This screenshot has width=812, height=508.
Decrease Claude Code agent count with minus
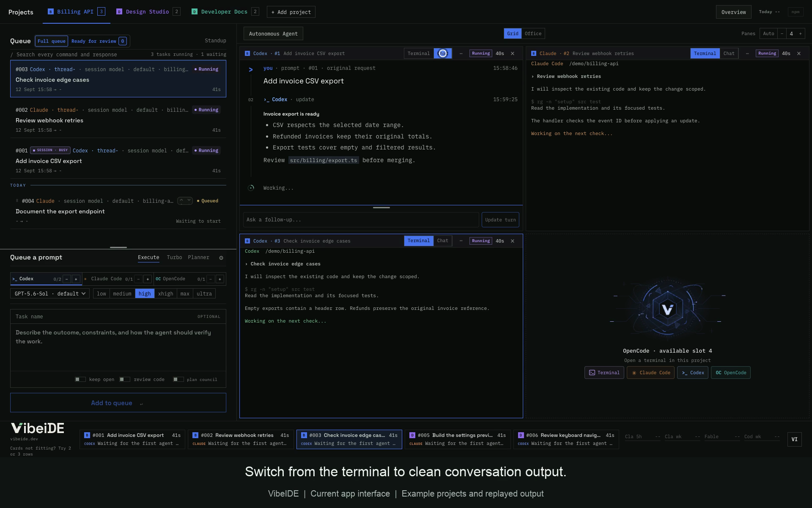coord(138,279)
